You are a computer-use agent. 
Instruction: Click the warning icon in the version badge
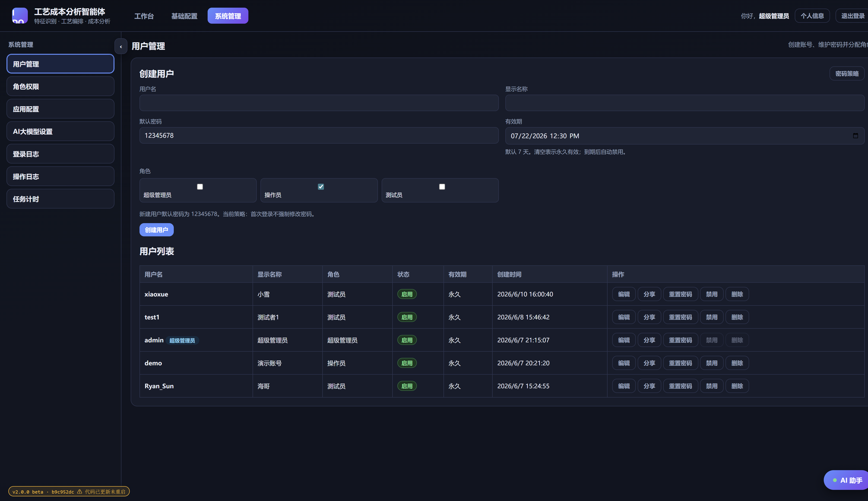tap(79, 491)
